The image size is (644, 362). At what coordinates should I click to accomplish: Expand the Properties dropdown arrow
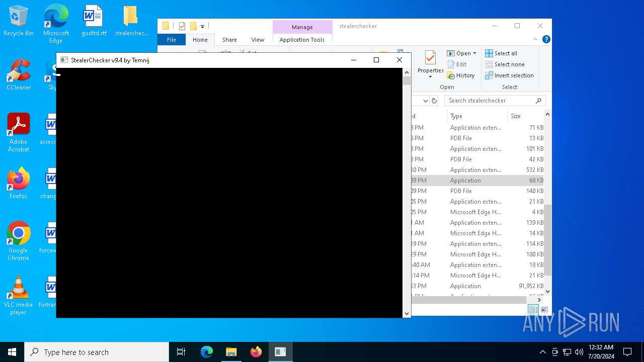430,77
